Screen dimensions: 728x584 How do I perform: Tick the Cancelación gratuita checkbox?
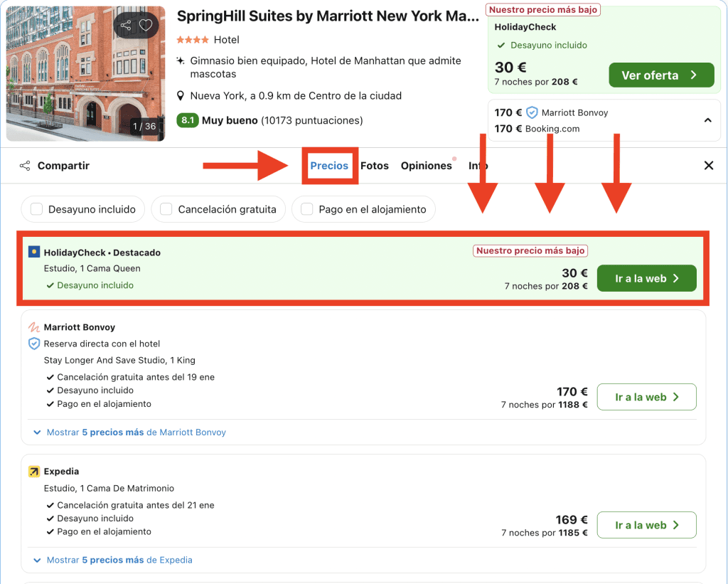166,209
